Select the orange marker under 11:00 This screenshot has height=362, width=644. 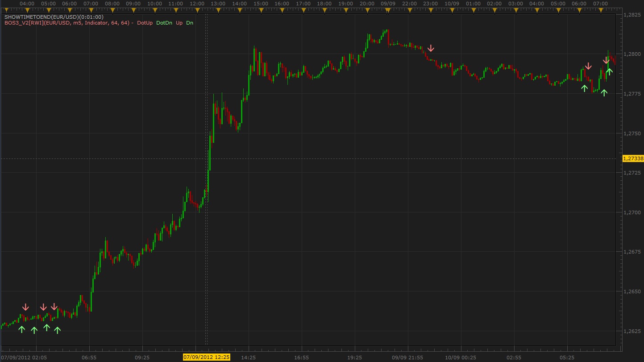[x=176, y=9]
